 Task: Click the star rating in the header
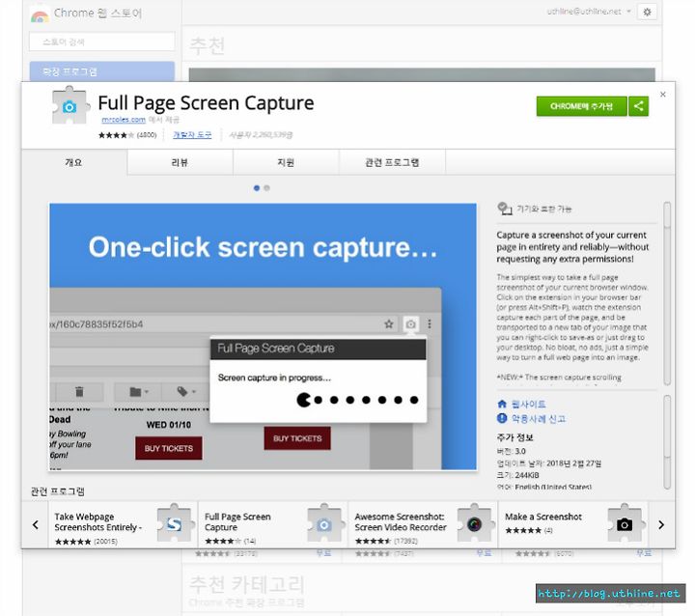tap(116, 135)
